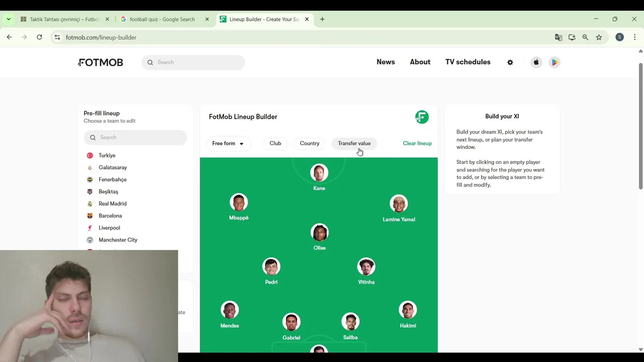Bookmark this page with the star icon

pyautogui.click(x=599, y=37)
